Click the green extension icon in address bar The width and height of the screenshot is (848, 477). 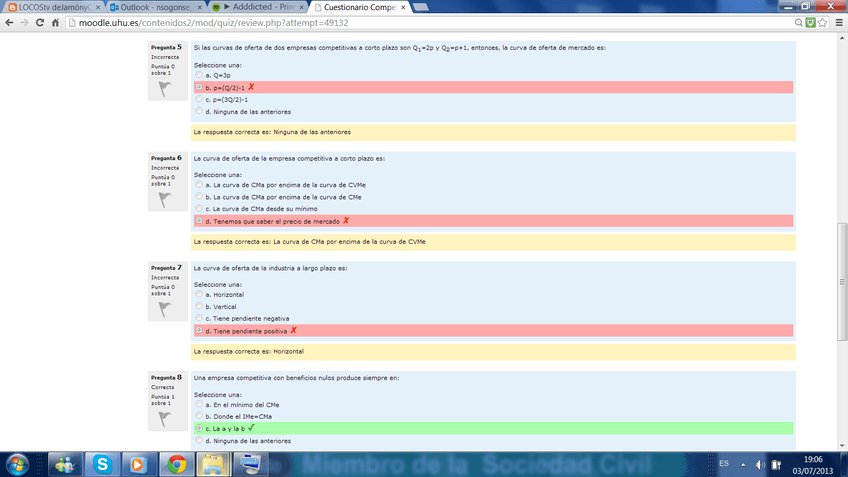(x=810, y=23)
